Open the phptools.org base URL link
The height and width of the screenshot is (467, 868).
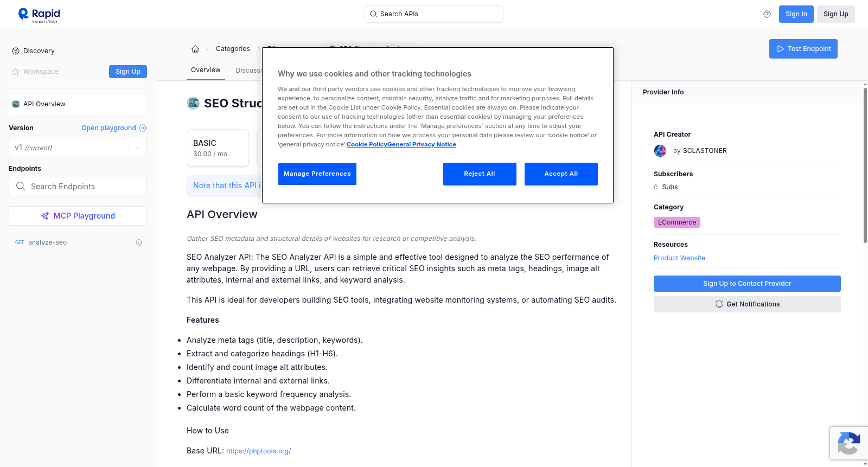pos(258,451)
